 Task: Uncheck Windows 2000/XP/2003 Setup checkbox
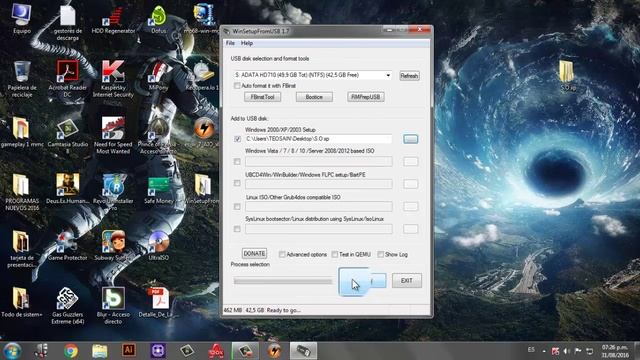(x=238, y=139)
